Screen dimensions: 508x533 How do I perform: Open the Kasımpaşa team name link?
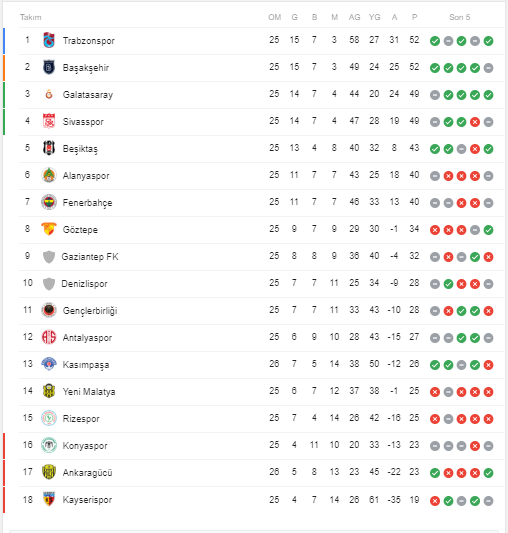pos(86,364)
